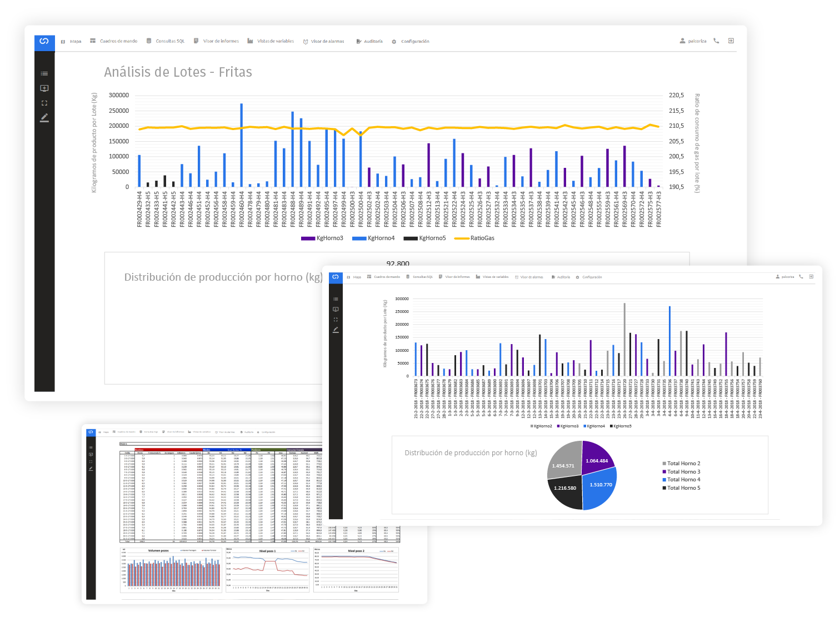Click the add-screen icon in the Análisis de Lotes sidebar
This screenshot has height=617, width=840.
pyautogui.click(x=44, y=88)
